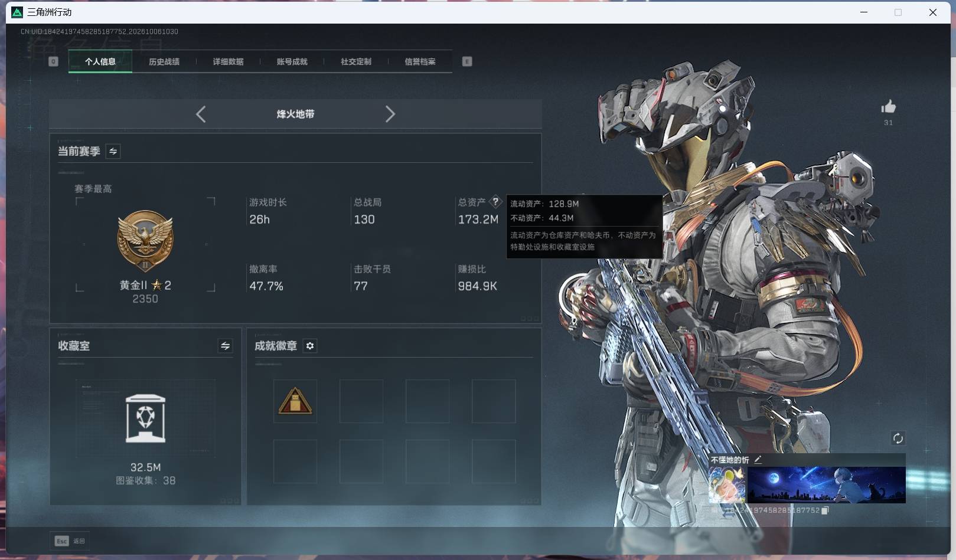Click the 总资产 question mark help icon

[x=495, y=202]
